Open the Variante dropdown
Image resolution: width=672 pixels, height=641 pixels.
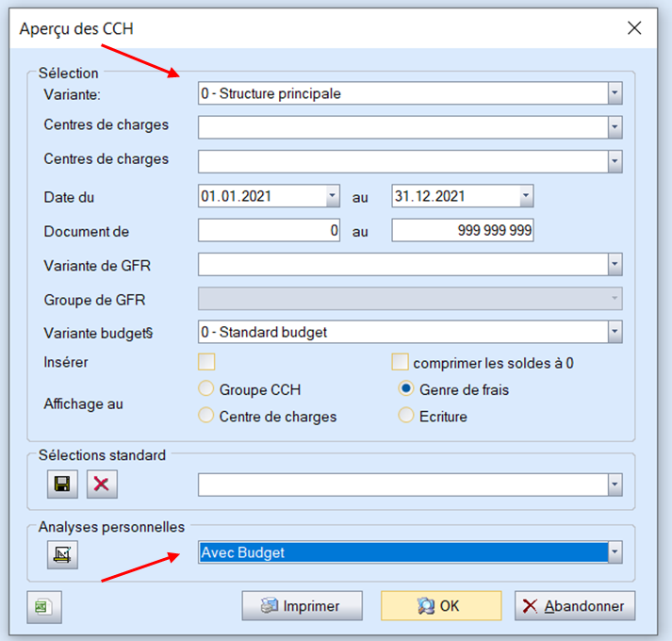[615, 93]
